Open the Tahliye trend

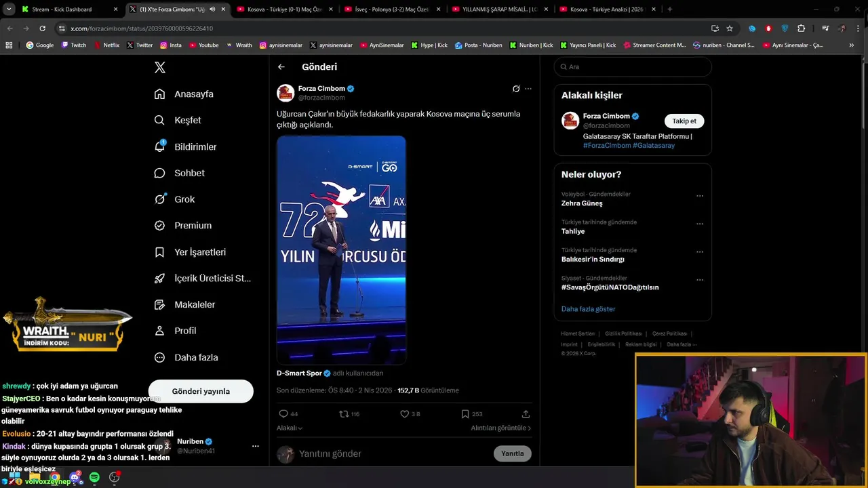click(x=573, y=231)
